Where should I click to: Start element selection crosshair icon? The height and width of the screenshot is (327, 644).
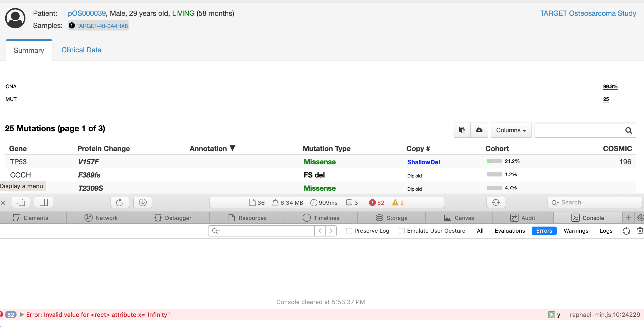click(496, 202)
